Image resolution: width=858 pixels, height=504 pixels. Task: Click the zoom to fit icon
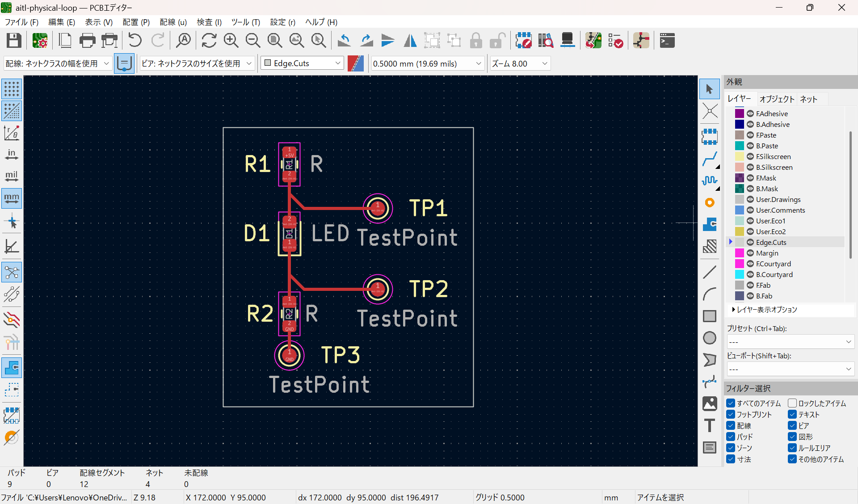pos(275,40)
